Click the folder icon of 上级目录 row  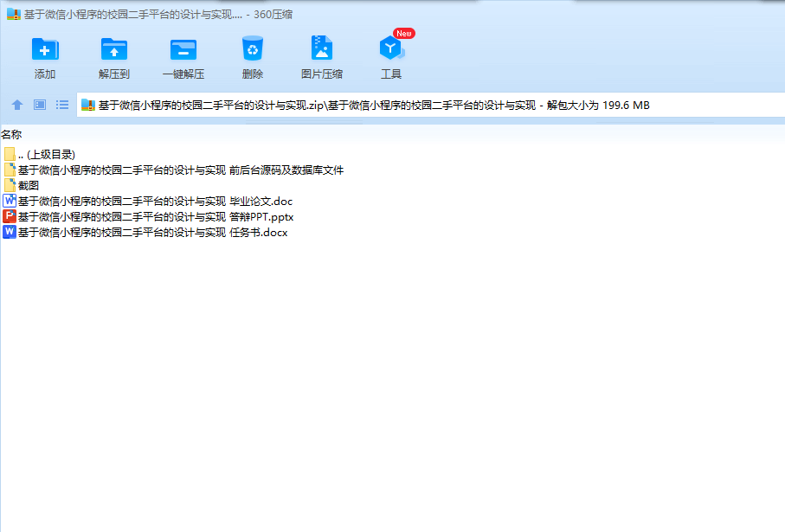[10, 154]
